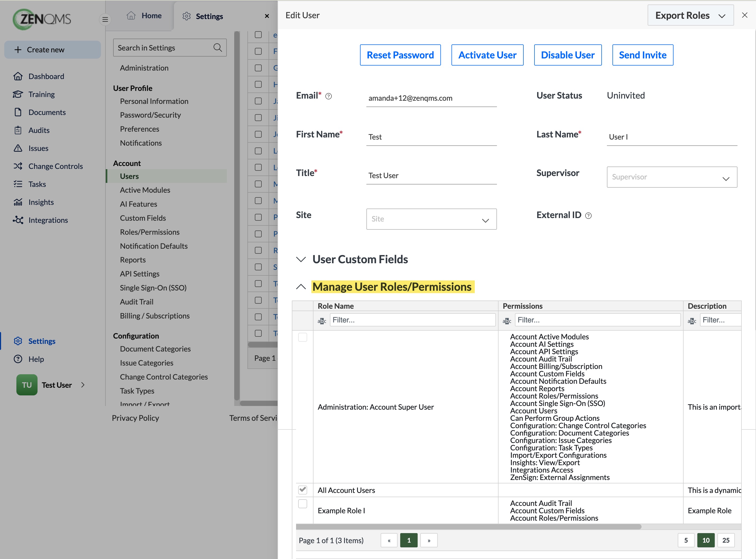This screenshot has width=756, height=559.
Task: Click the Email input field
Action: click(431, 98)
